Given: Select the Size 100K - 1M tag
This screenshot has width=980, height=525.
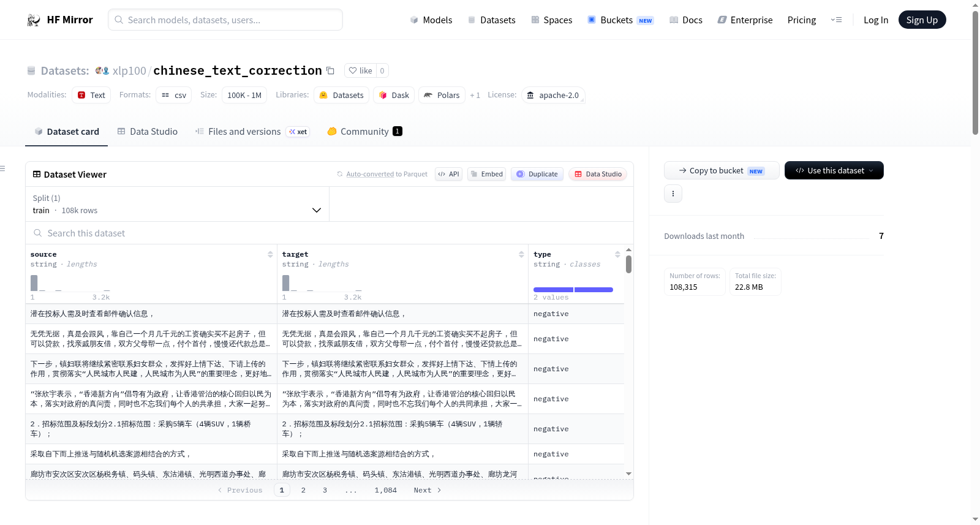Looking at the screenshot, I should 244,95.
